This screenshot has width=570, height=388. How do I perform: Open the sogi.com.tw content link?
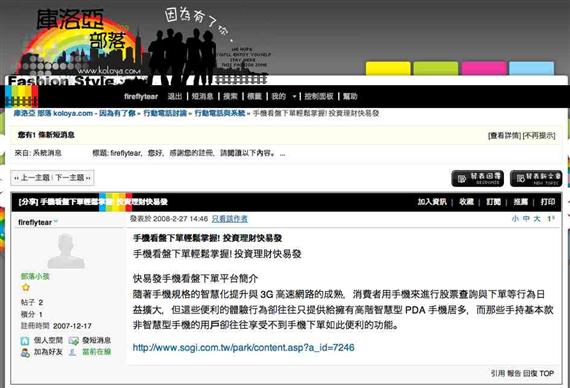tap(243, 348)
